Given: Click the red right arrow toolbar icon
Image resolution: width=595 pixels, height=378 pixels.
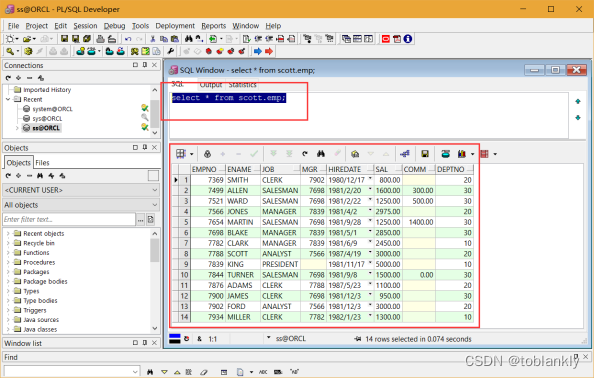Looking at the screenshot, I should pos(269,51).
